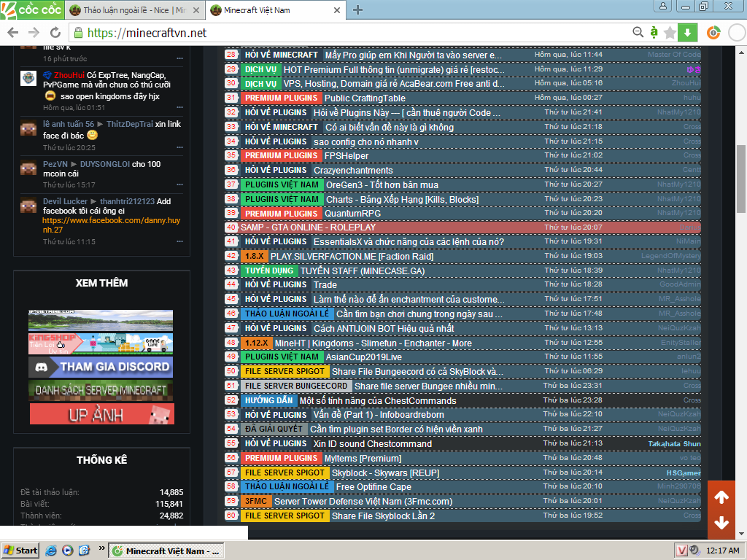Open Internet Explorer from the quick launch

50,551
